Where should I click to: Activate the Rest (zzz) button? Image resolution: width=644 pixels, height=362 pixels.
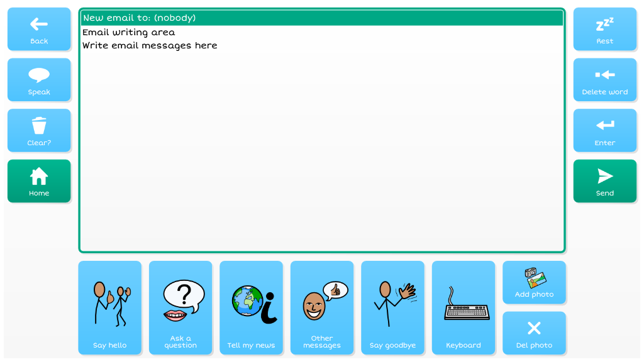604,29
